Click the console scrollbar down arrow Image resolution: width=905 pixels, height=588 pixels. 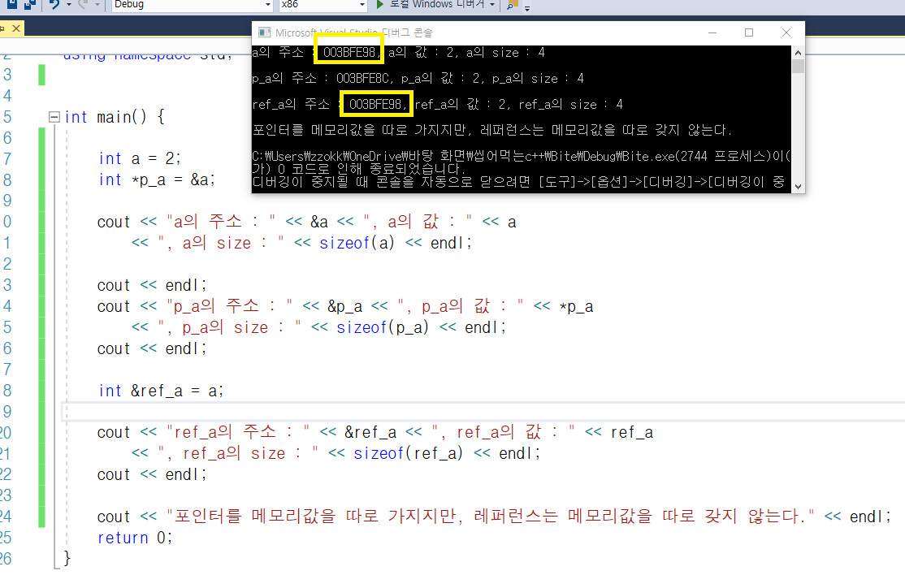[x=799, y=186]
